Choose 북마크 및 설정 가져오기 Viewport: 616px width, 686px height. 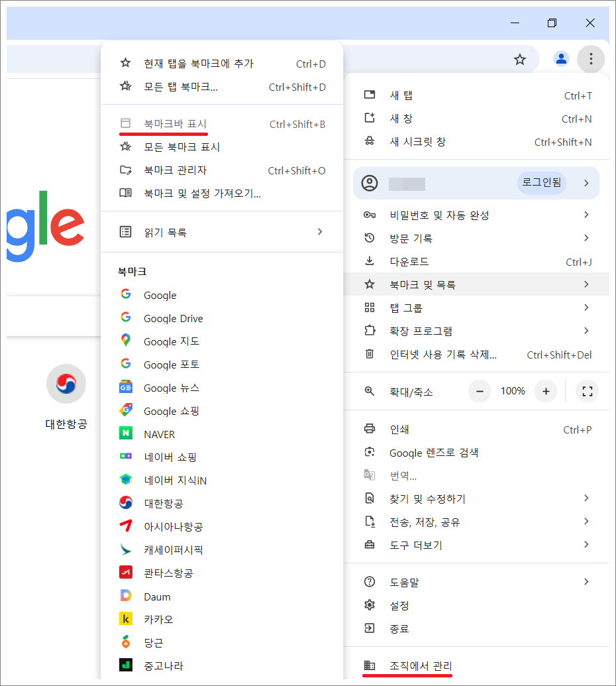(222, 193)
